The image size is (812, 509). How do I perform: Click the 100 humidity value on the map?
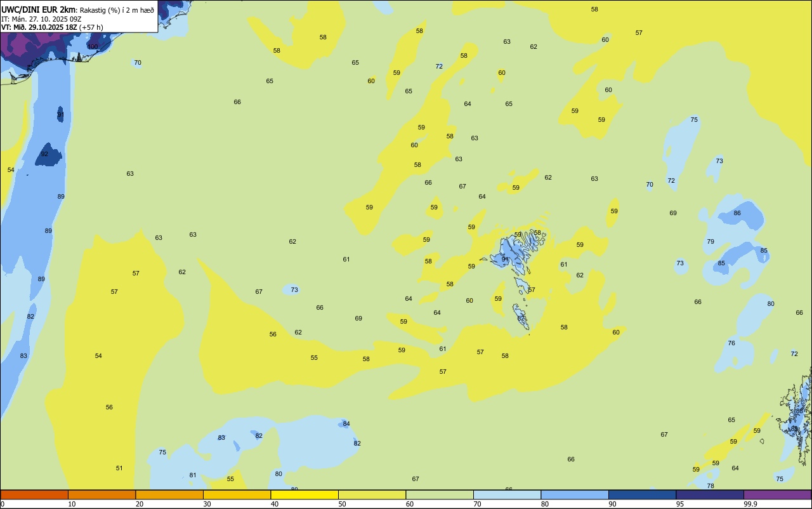[x=93, y=46]
